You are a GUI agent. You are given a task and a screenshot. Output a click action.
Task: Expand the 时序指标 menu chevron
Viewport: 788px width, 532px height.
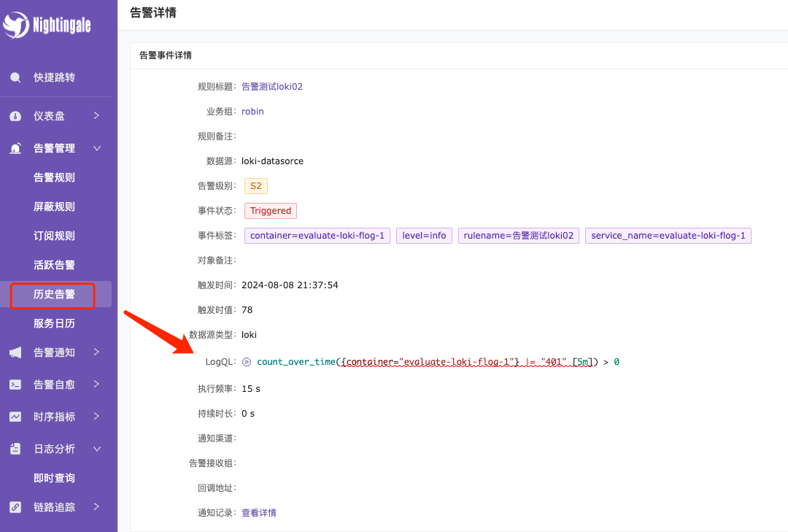tap(96, 417)
